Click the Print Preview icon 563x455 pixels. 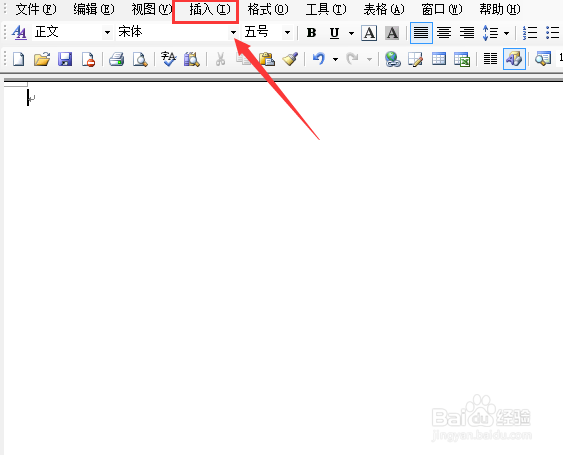pyautogui.click(x=140, y=59)
